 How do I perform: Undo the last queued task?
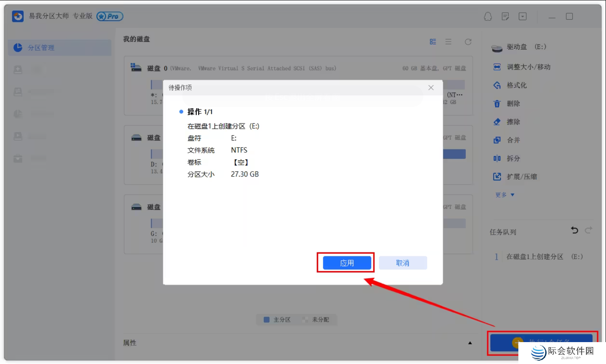click(x=574, y=230)
